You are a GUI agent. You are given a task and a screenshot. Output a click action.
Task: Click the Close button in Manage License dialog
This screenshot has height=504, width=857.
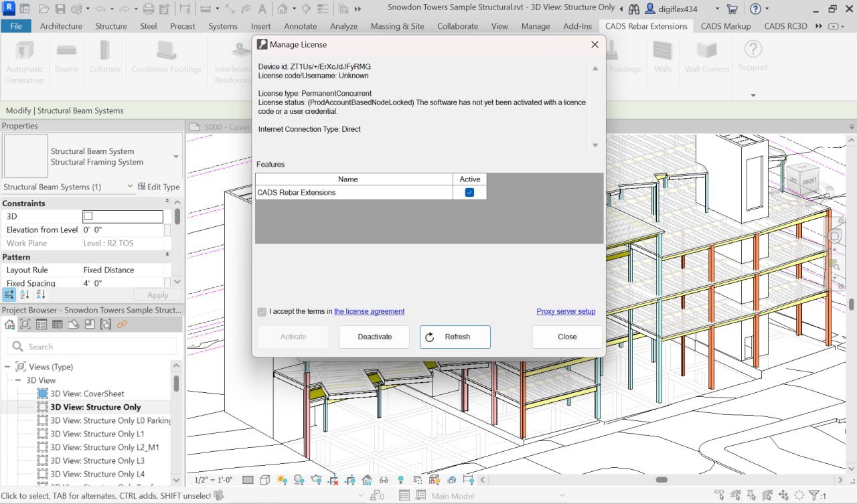click(x=567, y=337)
